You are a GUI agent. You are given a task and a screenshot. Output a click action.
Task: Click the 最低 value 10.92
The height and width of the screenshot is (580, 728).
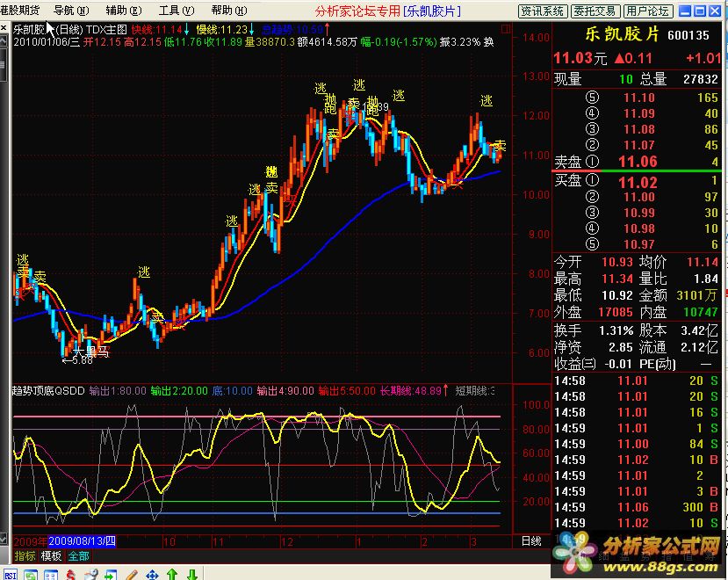[x=617, y=295]
